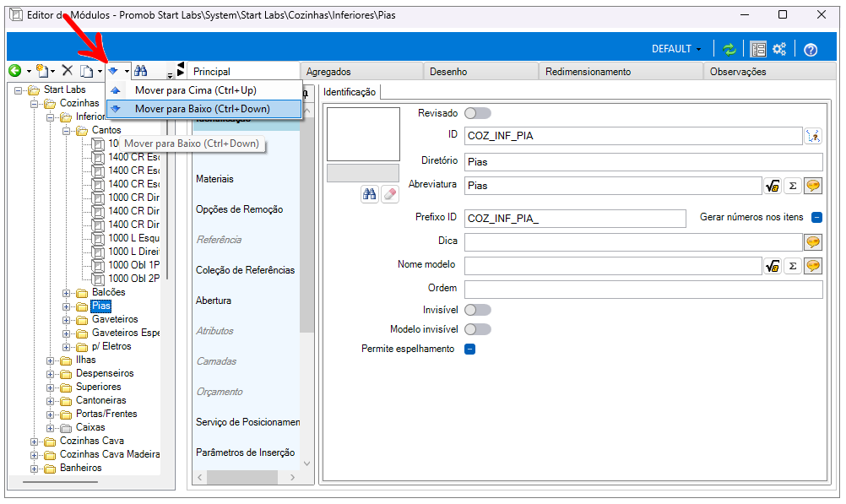The image size is (846, 504).
Task: Switch to the Redimensionamento tab
Action: click(x=588, y=72)
